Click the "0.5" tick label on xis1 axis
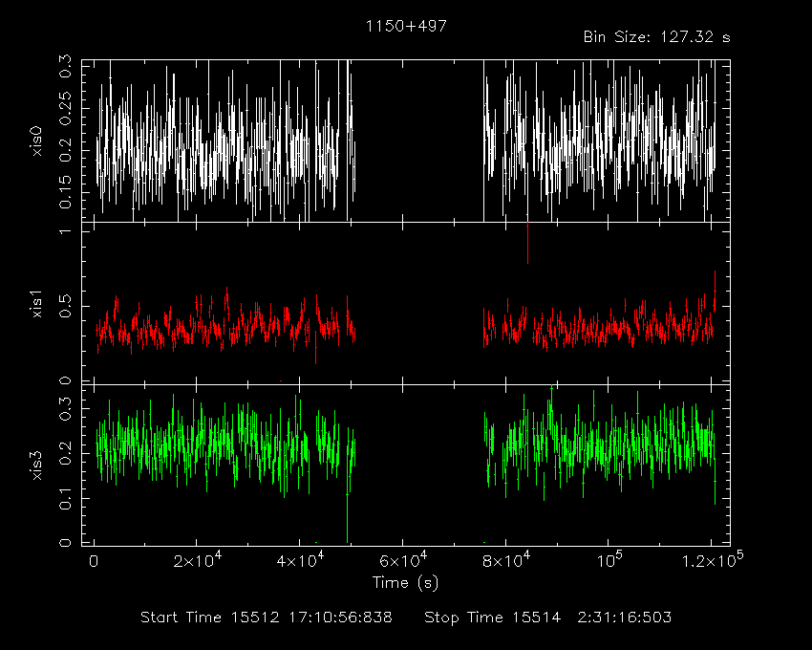This screenshot has height=650, width=812. tap(65, 306)
